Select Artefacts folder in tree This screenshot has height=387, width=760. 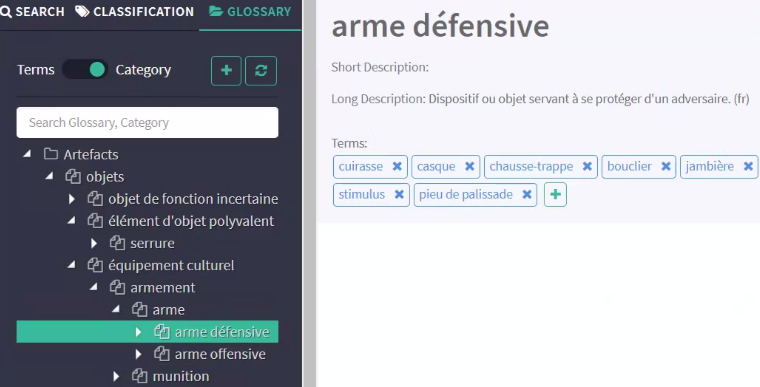[x=91, y=154]
